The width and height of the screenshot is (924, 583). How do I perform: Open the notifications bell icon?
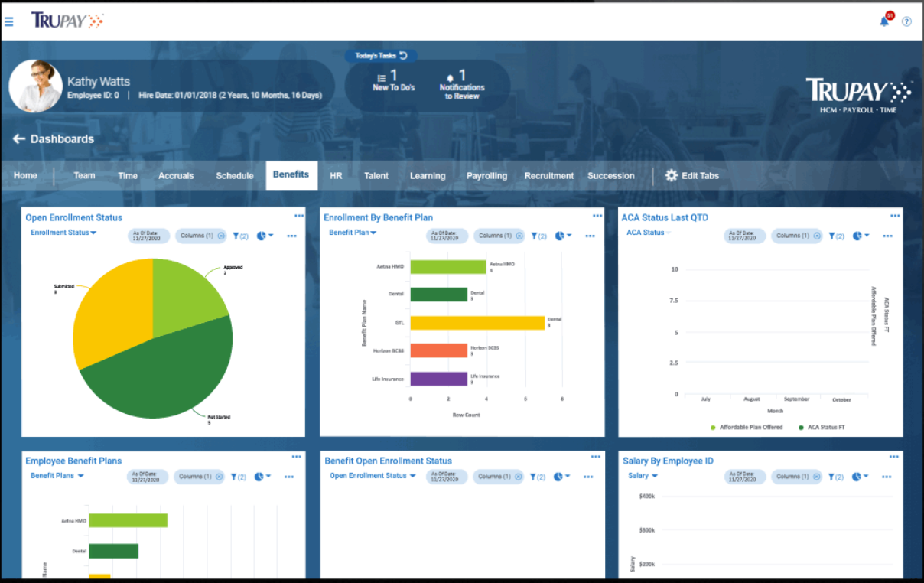(x=884, y=21)
